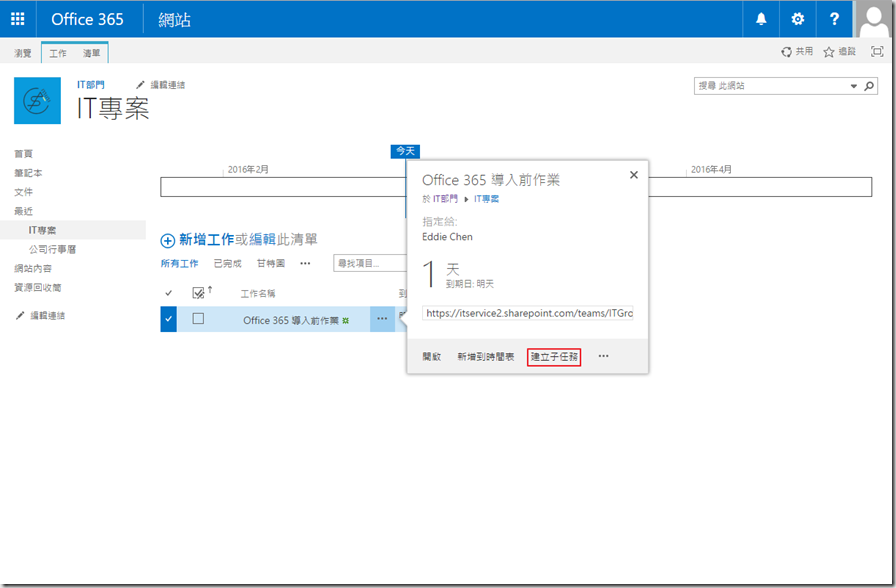Click the help question mark icon
This screenshot has width=896, height=588.
click(834, 19)
